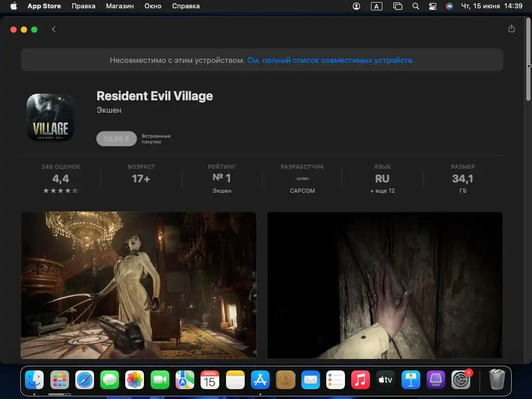Open the full compatible devices list link
Image resolution: width=532 pixels, height=399 pixels.
click(x=330, y=60)
